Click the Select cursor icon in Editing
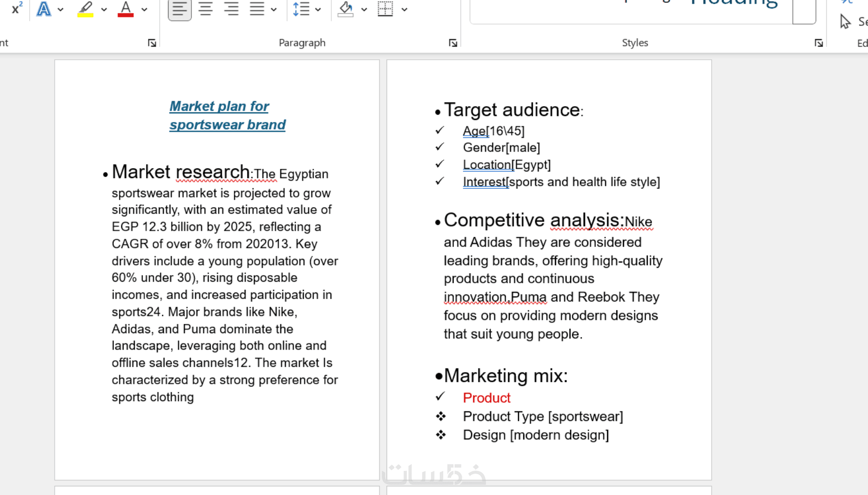The width and height of the screenshot is (868, 495). [846, 21]
